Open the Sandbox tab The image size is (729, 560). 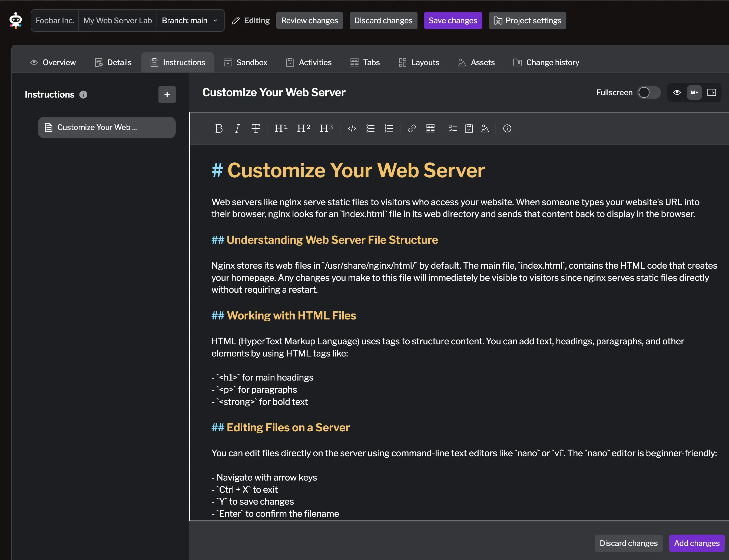pos(246,62)
